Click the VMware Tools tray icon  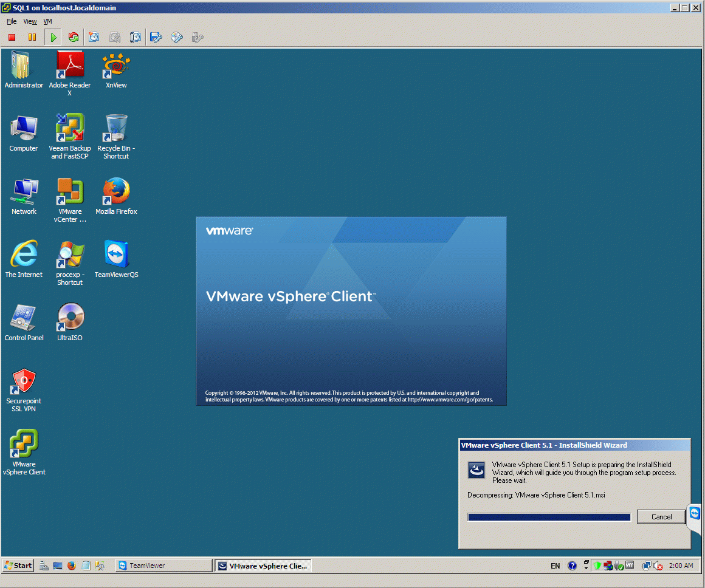(630, 566)
